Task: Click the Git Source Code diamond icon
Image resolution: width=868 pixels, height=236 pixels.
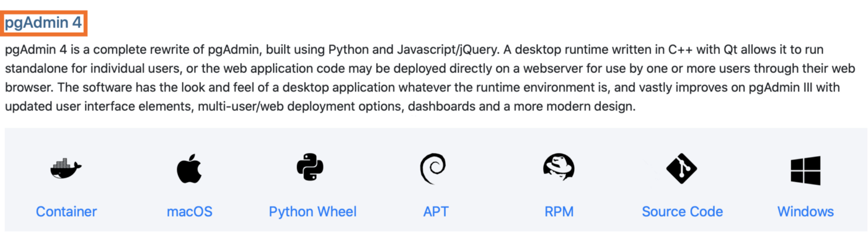Action: pos(682,168)
